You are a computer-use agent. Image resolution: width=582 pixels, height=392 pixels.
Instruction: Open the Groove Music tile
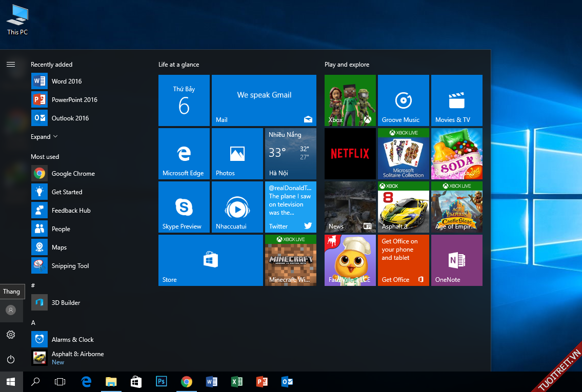pos(403,100)
